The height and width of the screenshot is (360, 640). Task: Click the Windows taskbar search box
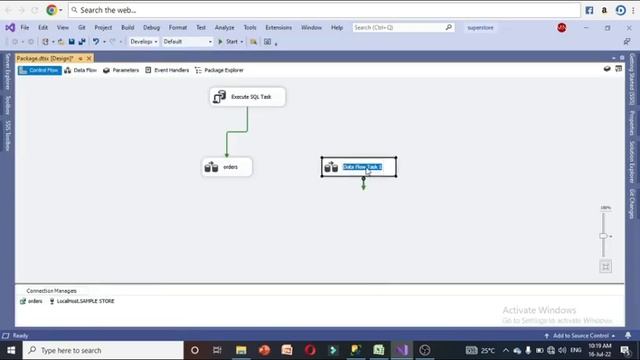(103, 350)
